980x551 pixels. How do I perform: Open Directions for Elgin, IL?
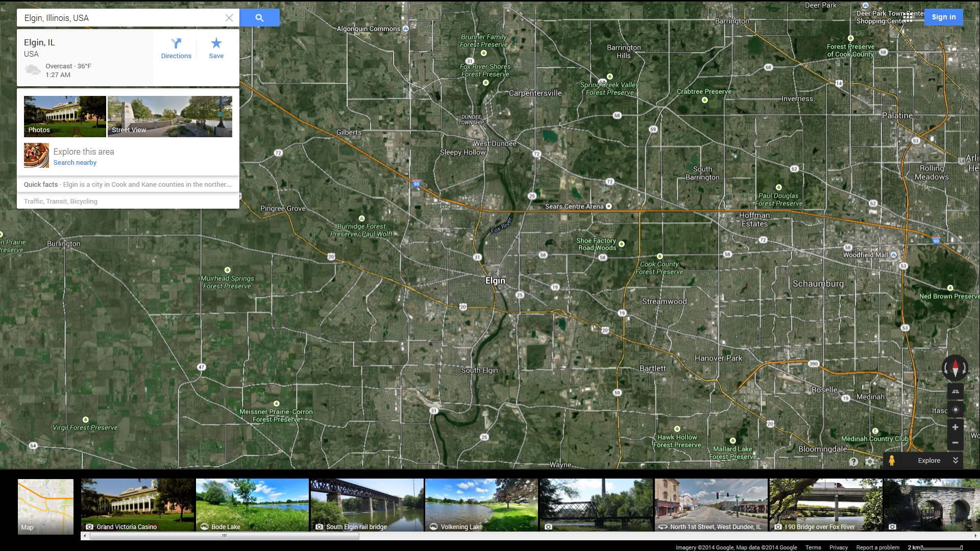176,48
